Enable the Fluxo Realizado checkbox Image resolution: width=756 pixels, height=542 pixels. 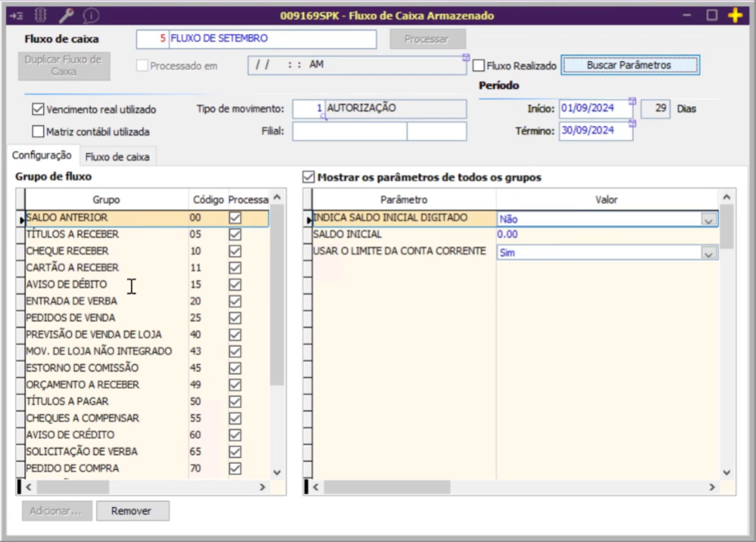[479, 66]
